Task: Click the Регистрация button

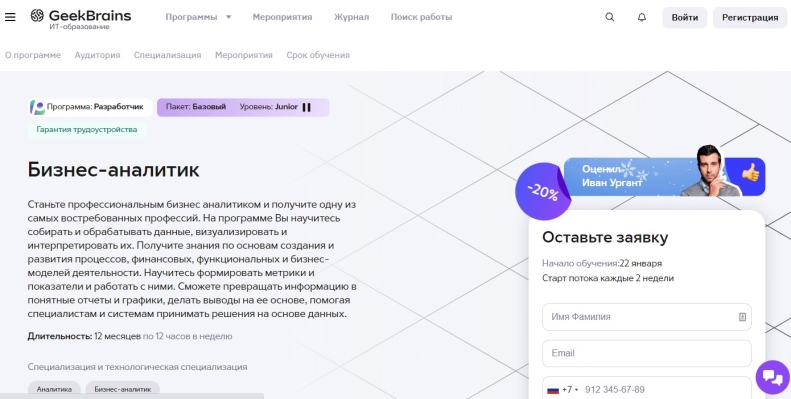Action: tap(750, 18)
